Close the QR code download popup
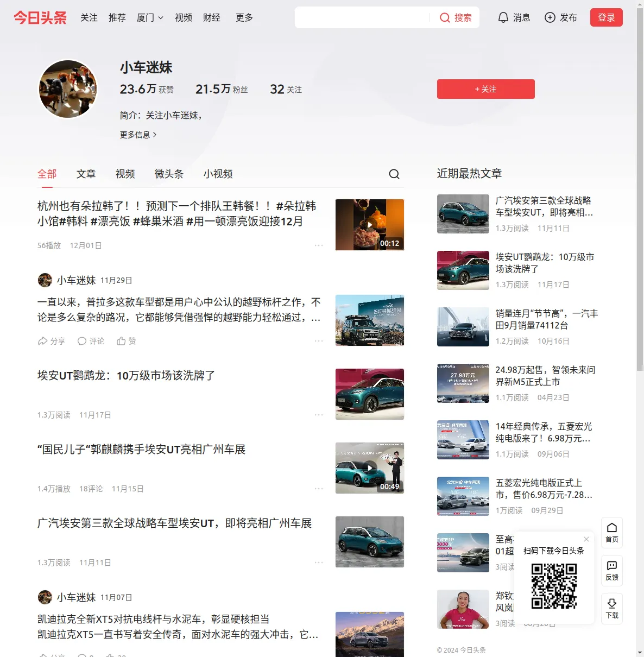This screenshot has width=644, height=657. coord(586,539)
